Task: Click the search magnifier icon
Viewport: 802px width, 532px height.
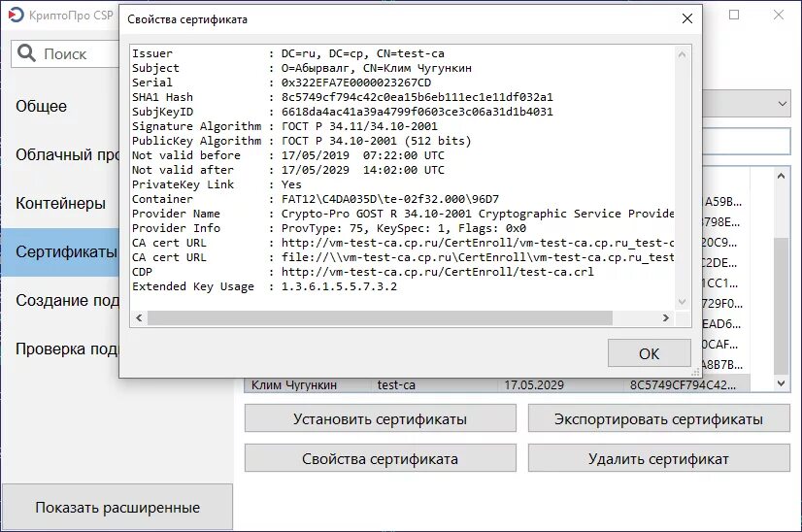Action: coord(26,52)
